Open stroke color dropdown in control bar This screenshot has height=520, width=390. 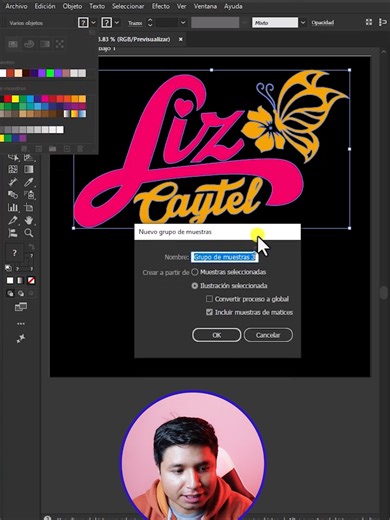[117, 23]
